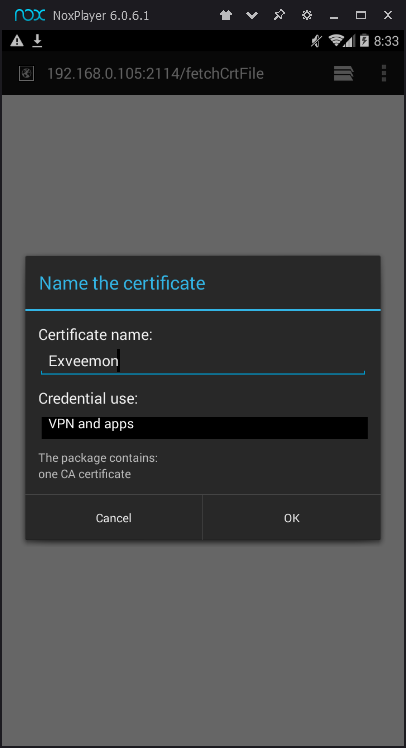This screenshot has width=406, height=748.
Task: Close the NoxPlayer window
Action: coord(388,15)
